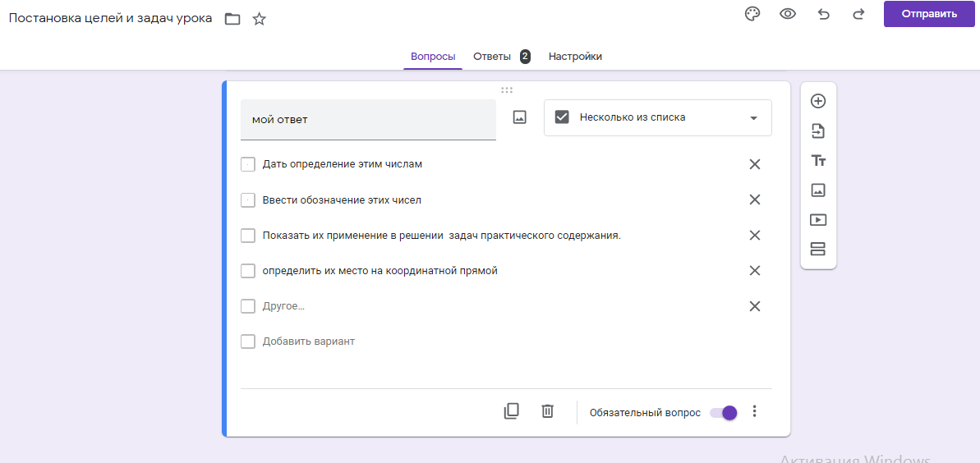The height and width of the screenshot is (463, 980).
Task: Open the 'Настройки' tab
Action: (575, 57)
